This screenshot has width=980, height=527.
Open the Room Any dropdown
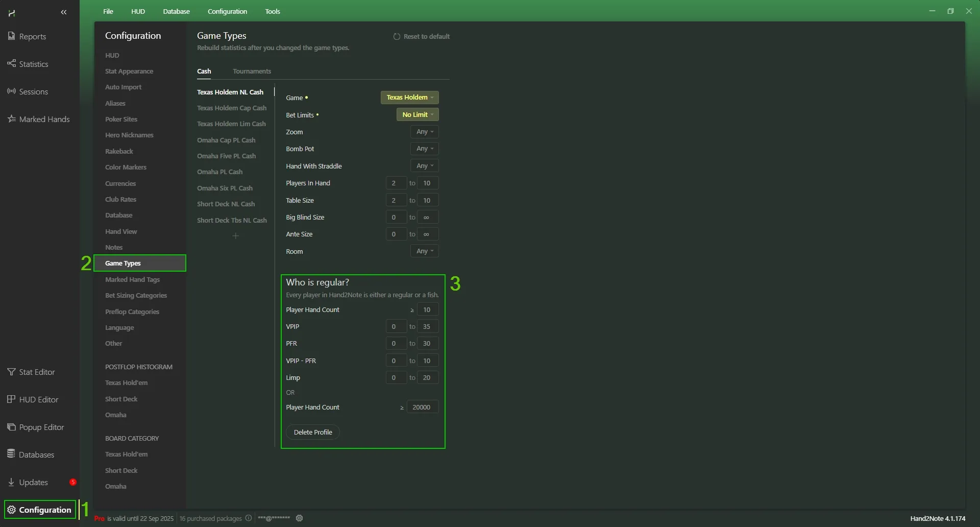pyautogui.click(x=424, y=251)
